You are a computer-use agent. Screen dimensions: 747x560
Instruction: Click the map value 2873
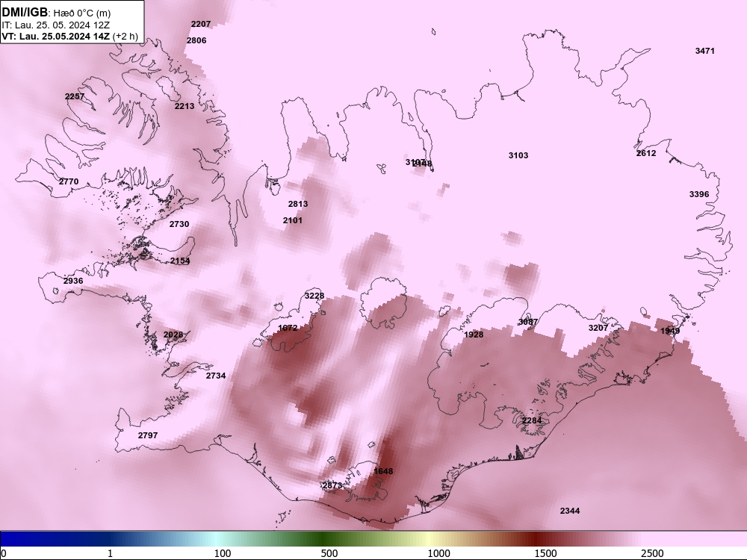[332, 486]
